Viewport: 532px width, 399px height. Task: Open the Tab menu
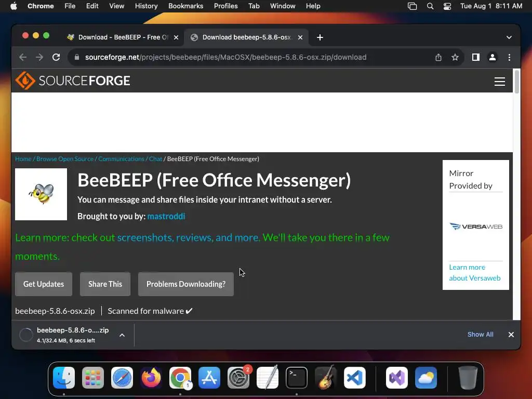click(254, 6)
